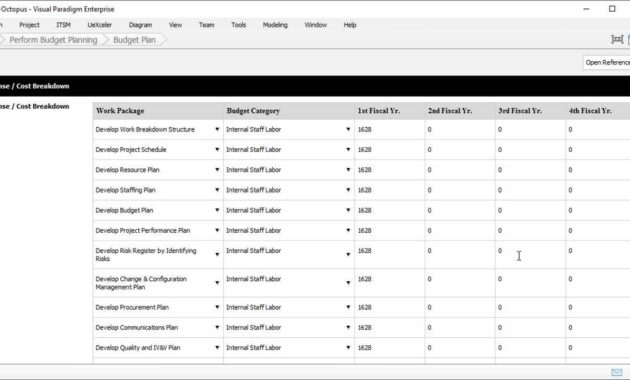Edit 1st Fiscal Yr. value for Develop Procurement Plan
This screenshot has width=630, height=380.
point(390,307)
